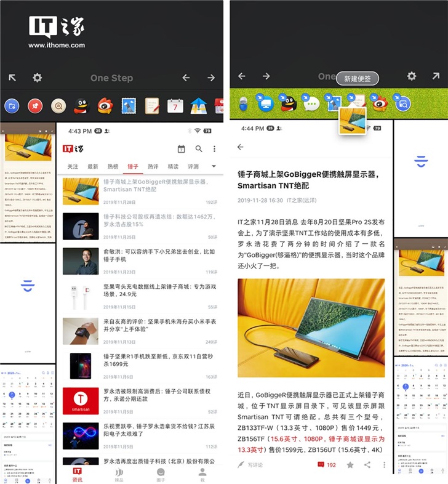Tap the right arrow at the left One Step bar's edge
Screen dimensions: 448x484
211,78
